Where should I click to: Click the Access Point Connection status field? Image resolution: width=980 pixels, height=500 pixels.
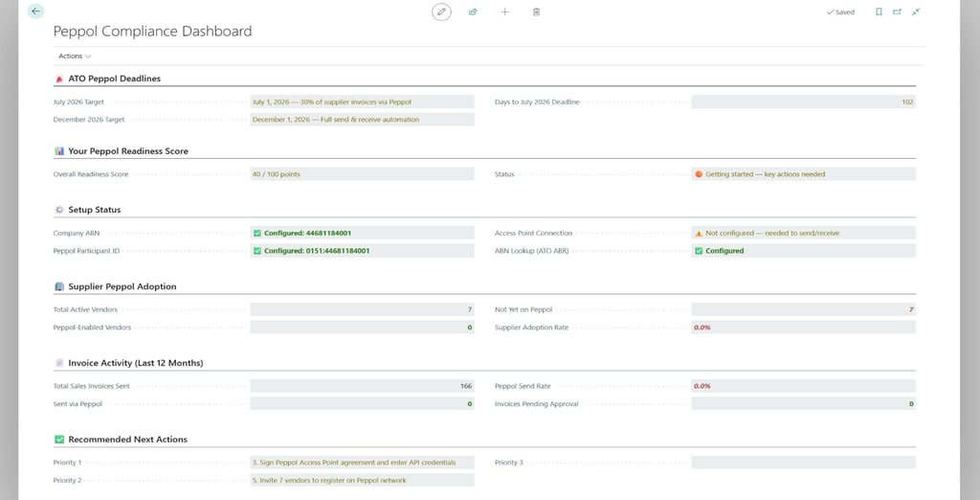803,233
